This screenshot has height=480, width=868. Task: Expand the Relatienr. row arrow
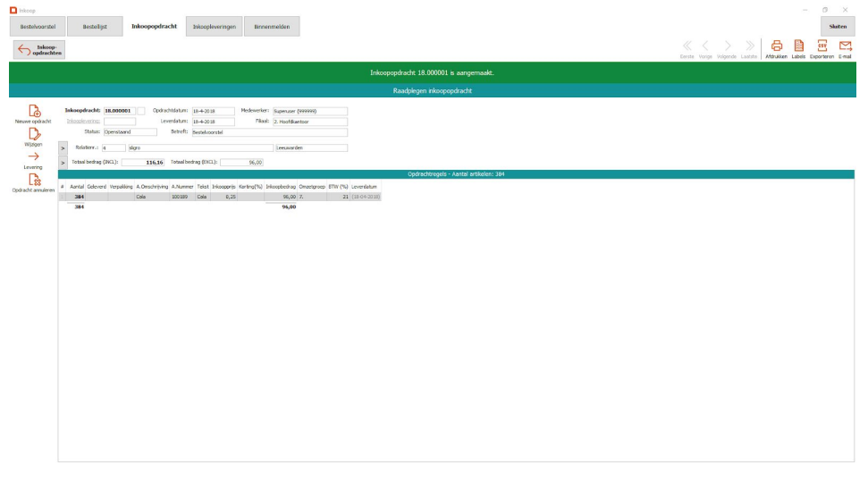(x=63, y=148)
